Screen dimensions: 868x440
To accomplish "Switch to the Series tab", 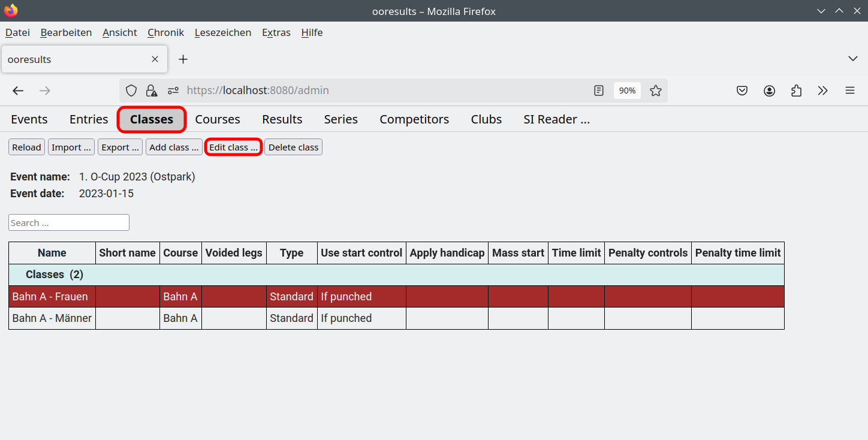I will point(341,119).
